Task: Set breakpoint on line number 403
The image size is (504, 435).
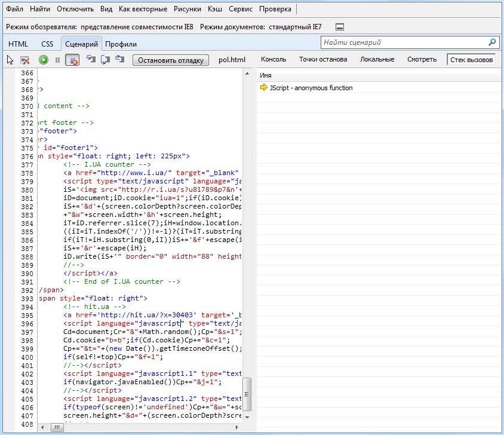Action: (x=27, y=382)
